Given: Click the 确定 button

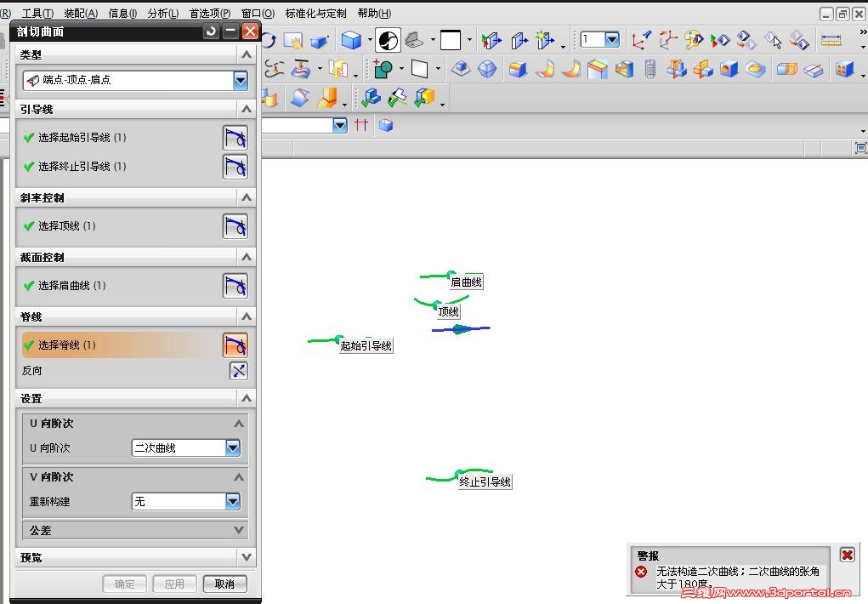Looking at the screenshot, I should click(125, 584).
